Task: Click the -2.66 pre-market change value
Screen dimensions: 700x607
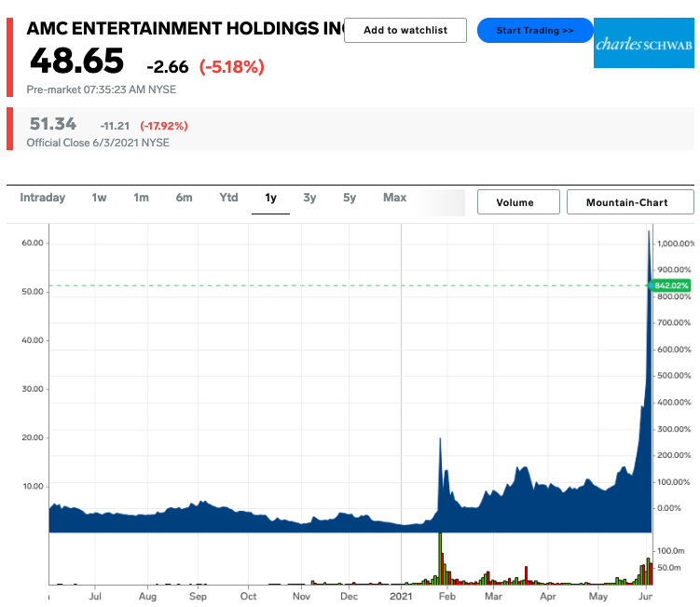Action: coord(168,67)
